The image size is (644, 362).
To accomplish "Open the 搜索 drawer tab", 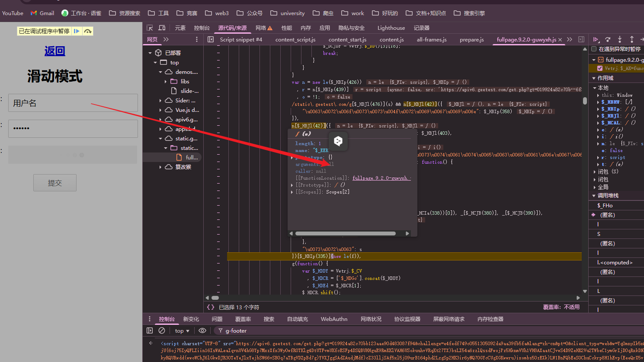I will tap(269, 319).
